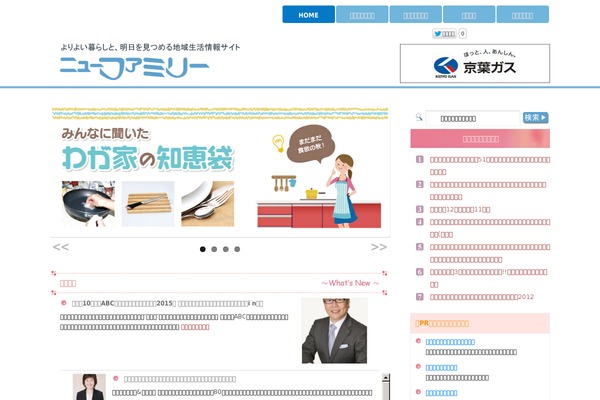Select the first active carousel dot

[203, 249]
